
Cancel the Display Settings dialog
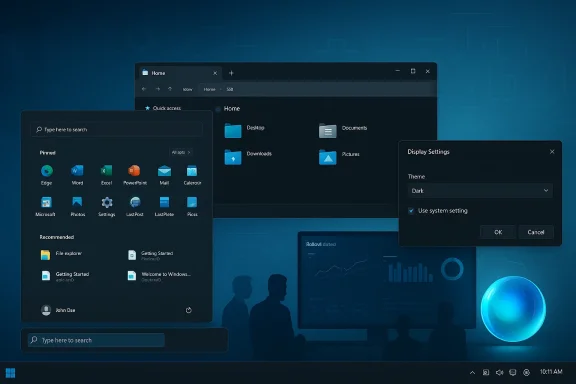[x=536, y=232]
